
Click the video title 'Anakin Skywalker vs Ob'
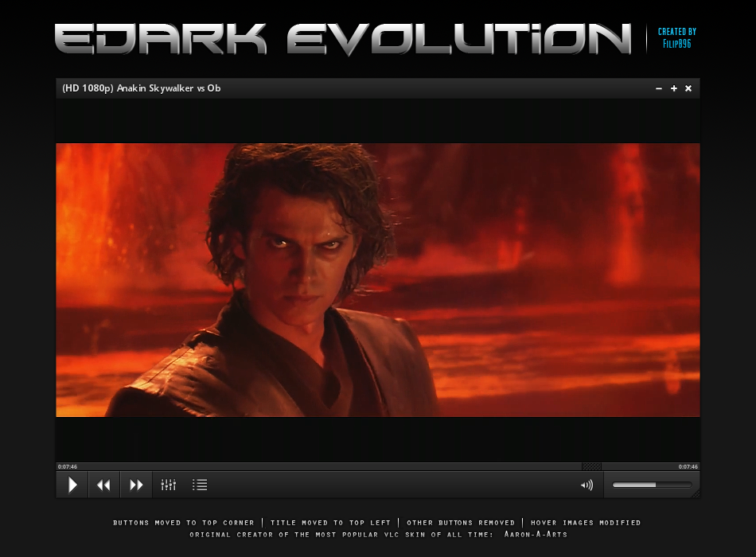click(169, 88)
